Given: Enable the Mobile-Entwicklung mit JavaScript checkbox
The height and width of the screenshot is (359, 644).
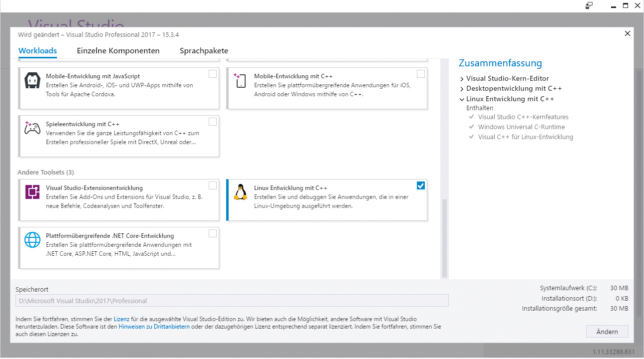Looking at the screenshot, I should [x=213, y=74].
